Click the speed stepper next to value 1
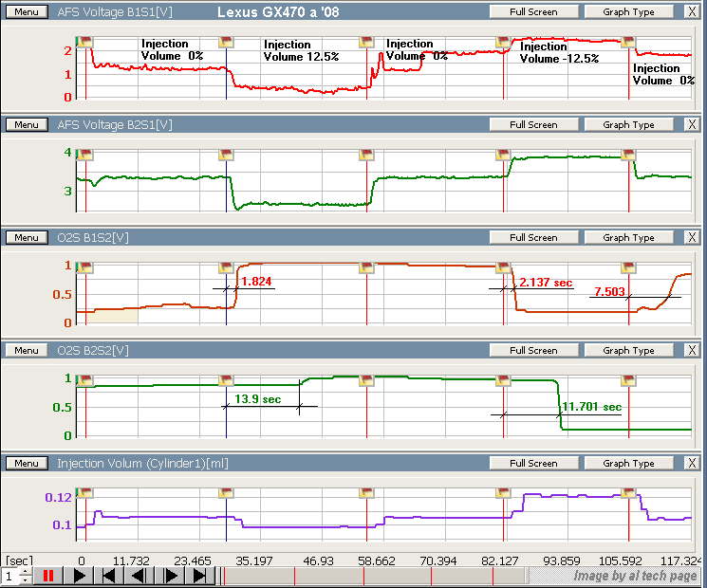707x588 pixels. pyautogui.click(x=23, y=576)
